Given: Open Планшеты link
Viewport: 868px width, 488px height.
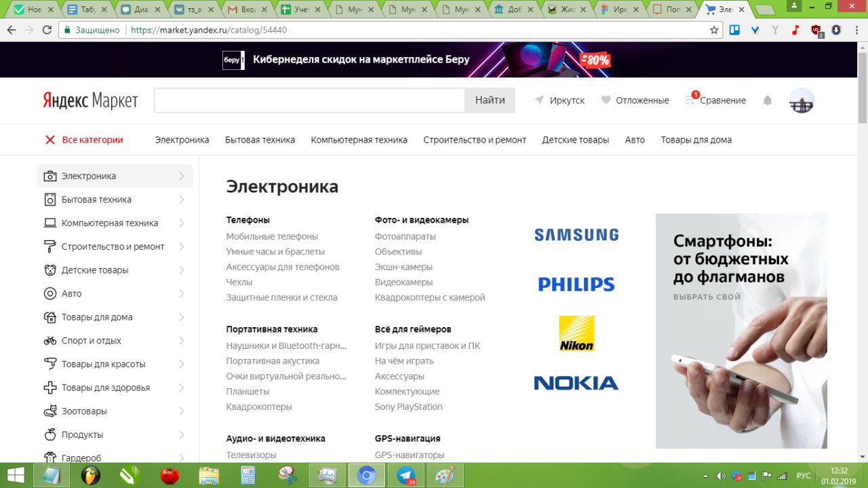Looking at the screenshot, I should pos(248,392).
